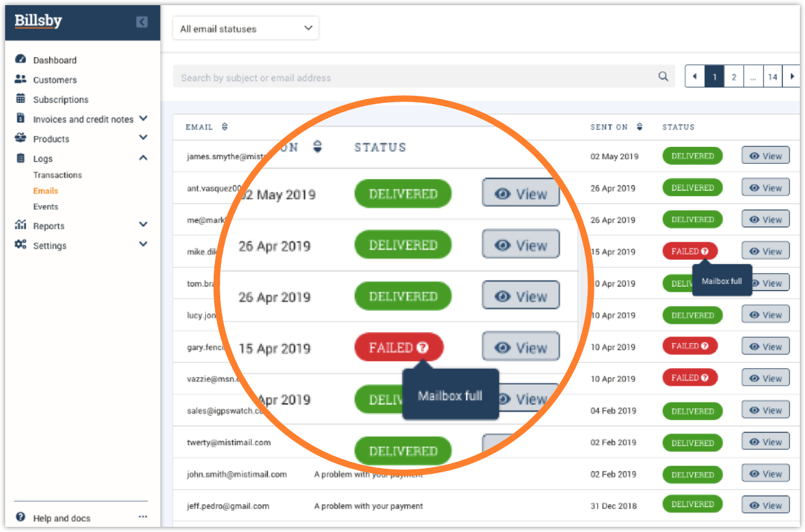Viewport: 805px width, 532px height.
Task: View the failed mike.dil email
Action: [765, 251]
